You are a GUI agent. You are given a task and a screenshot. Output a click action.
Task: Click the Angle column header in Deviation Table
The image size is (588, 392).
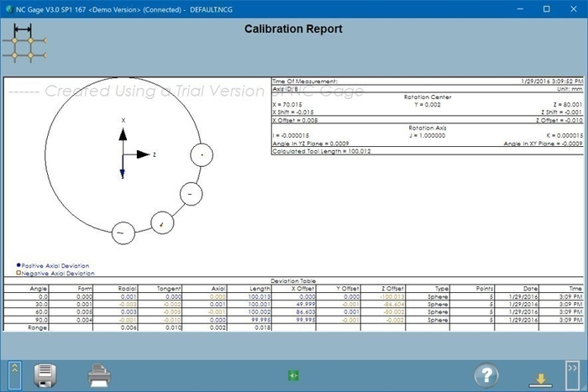point(39,288)
